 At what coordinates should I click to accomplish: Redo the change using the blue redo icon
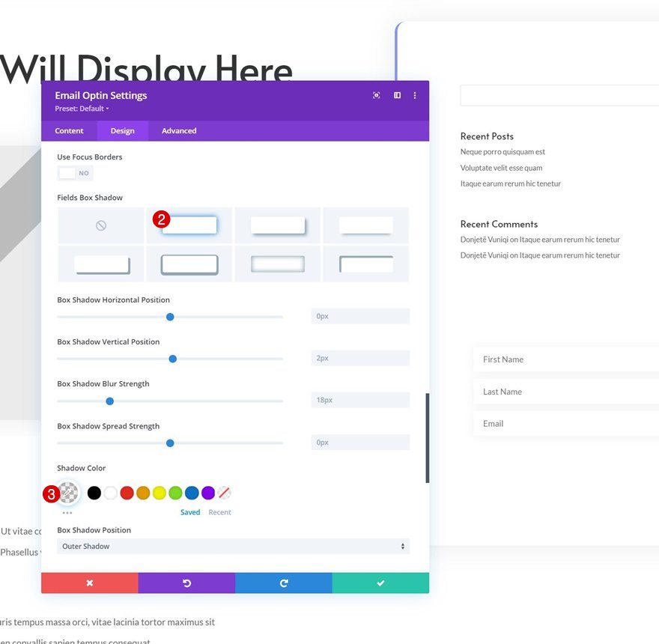pyautogui.click(x=283, y=582)
